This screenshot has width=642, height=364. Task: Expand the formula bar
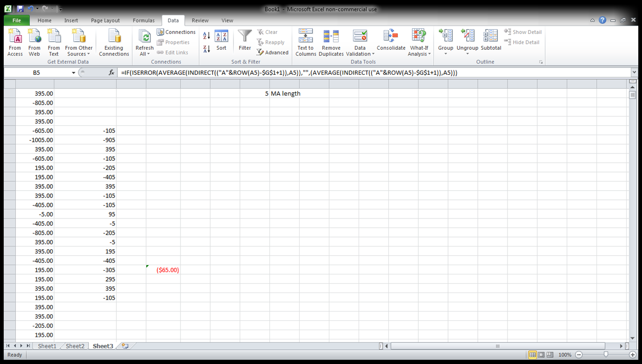634,73
